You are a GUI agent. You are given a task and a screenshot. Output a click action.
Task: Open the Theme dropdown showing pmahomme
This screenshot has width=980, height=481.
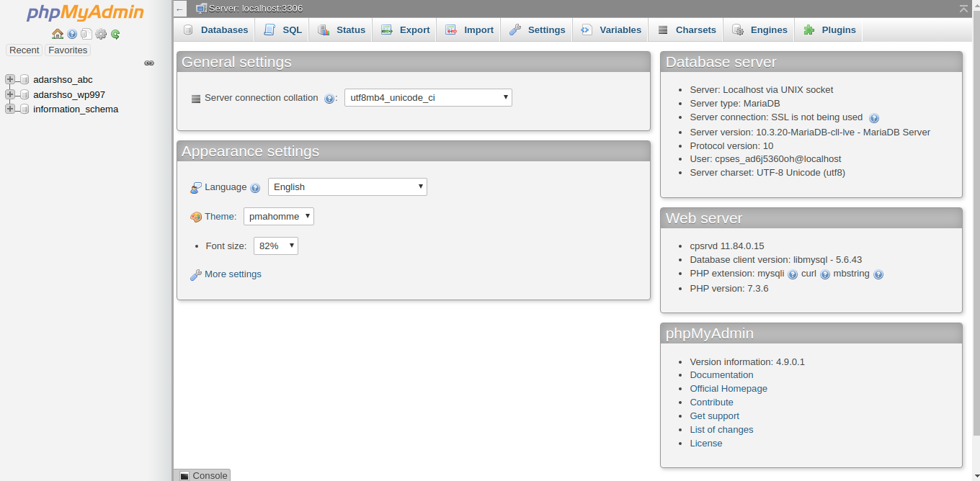tap(279, 216)
